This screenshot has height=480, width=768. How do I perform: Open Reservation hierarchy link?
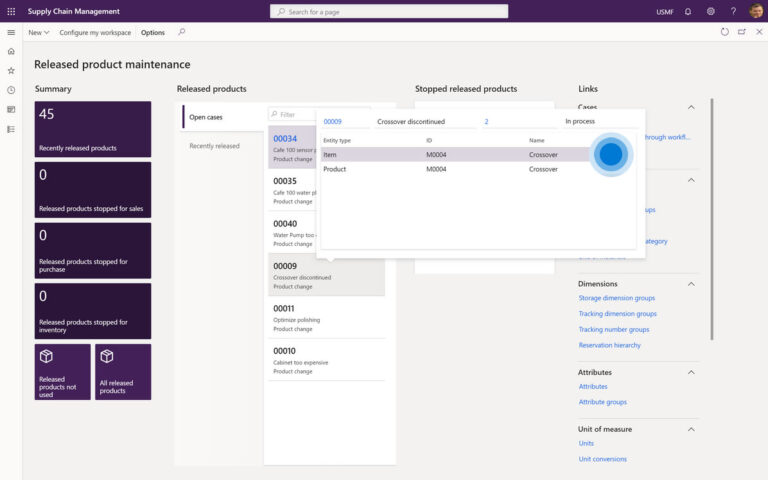(609, 345)
